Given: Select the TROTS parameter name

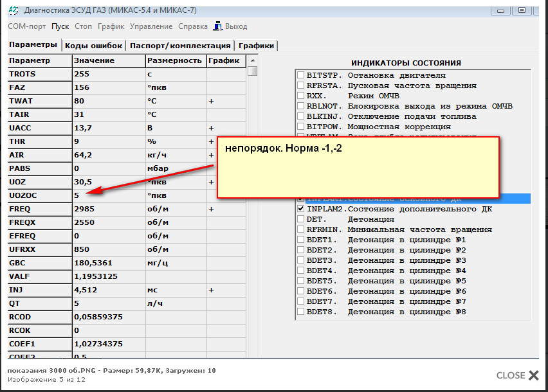Looking at the screenshot, I should pos(23,74).
